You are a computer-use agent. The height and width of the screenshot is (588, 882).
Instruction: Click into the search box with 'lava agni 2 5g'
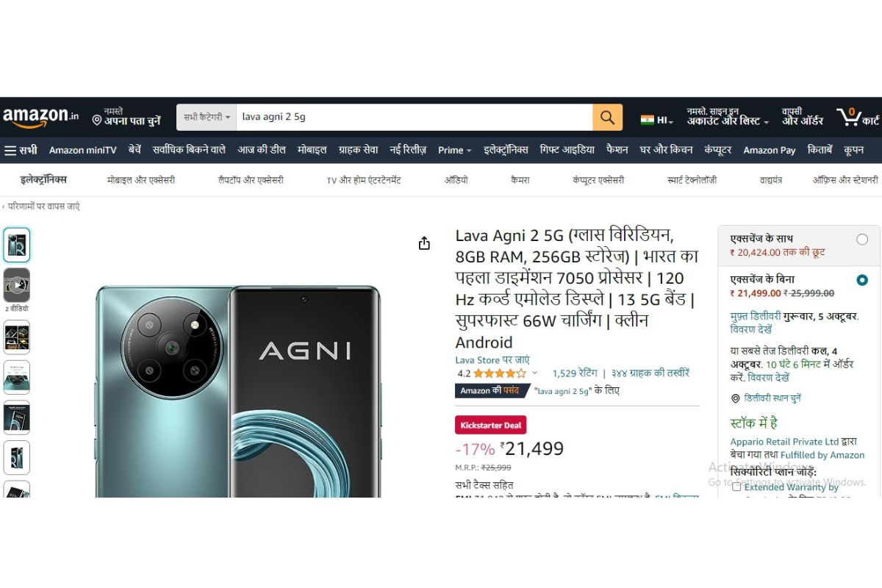pyautogui.click(x=415, y=118)
